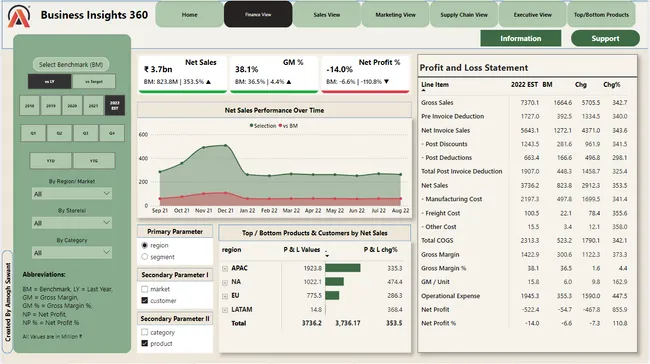
Task: Filter by quarter Q2
Action: 59,133
